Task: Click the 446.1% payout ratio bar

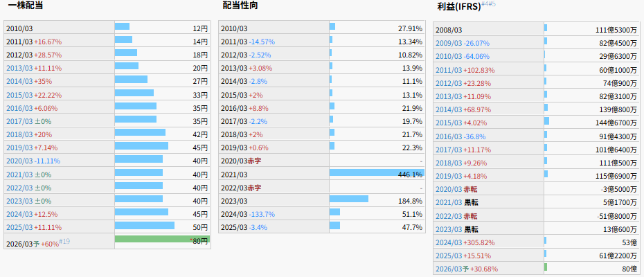Action: point(377,172)
